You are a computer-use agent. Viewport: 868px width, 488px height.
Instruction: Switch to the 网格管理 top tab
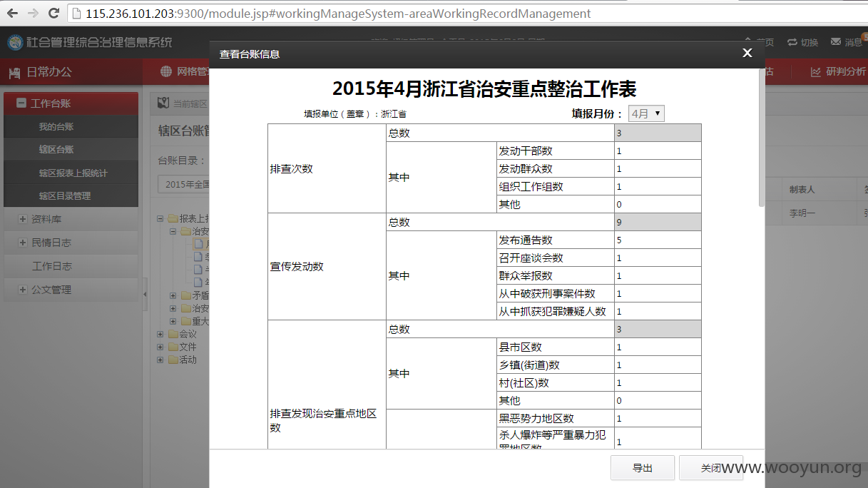pos(184,71)
